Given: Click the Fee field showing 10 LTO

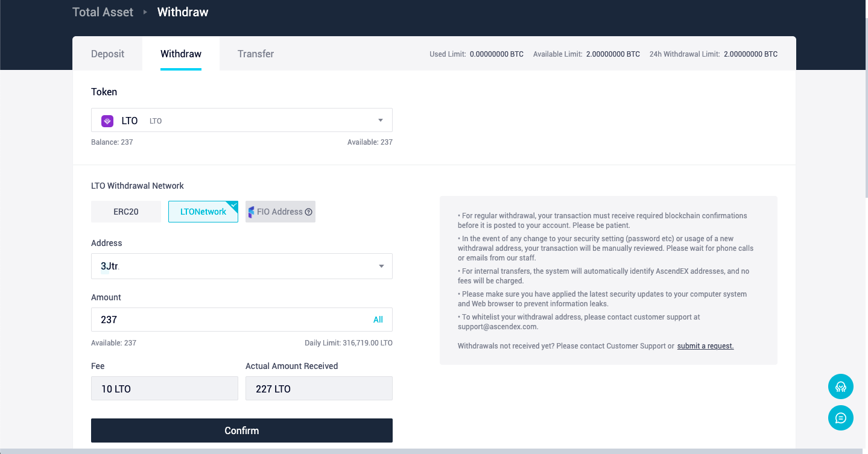Looking at the screenshot, I should pos(165,388).
